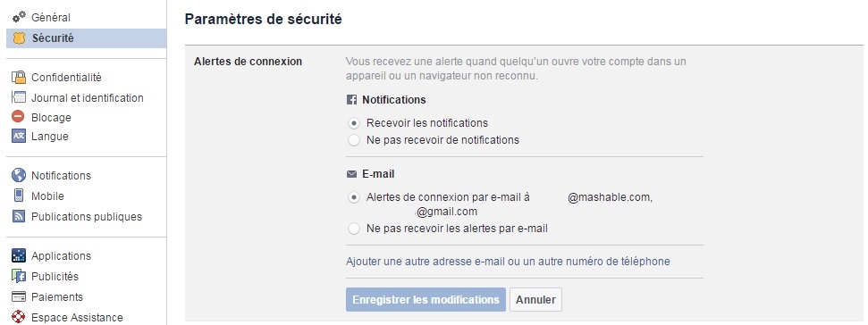
Task: Open Journal et identification settings
Action: [87, 98]
